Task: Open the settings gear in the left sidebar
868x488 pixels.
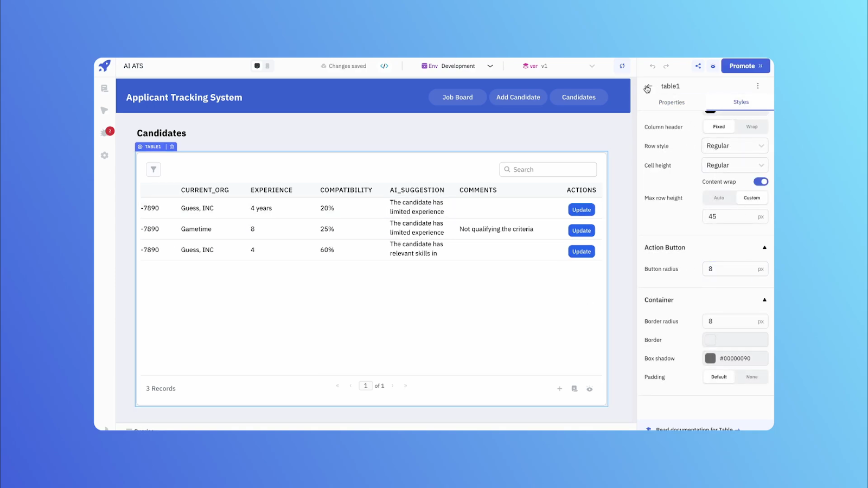Action: pos(104,155)
